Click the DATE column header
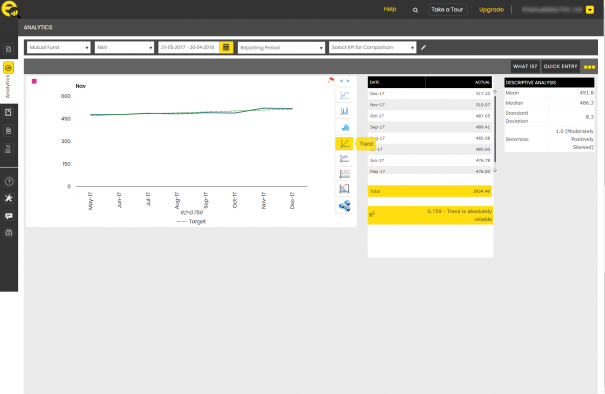This screenshot has width=605, height=394. (x=397, y=82)
